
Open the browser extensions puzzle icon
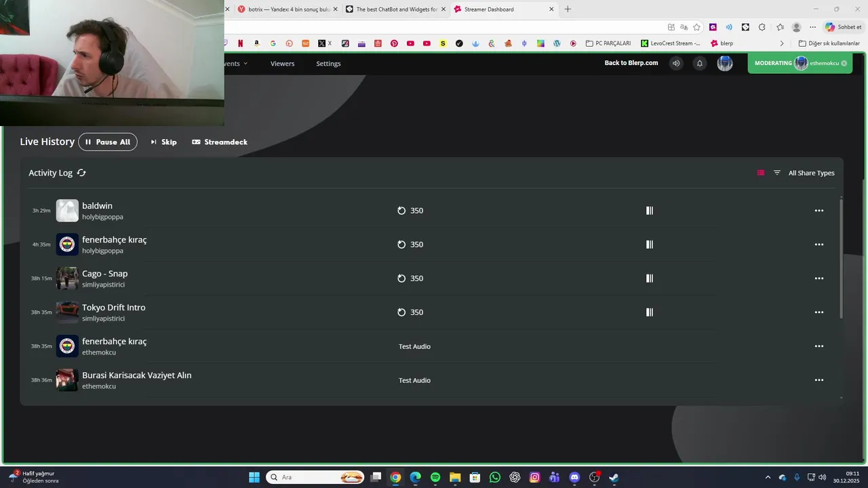(762, 27)
